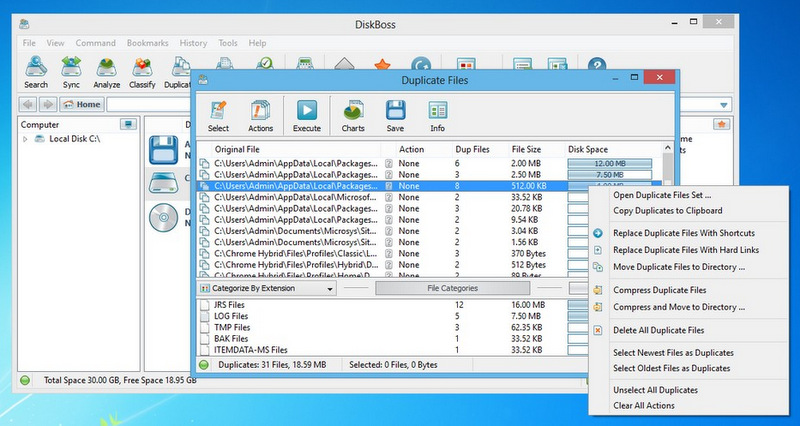The image size is (800, 426).
Task: Open the Categorize By Extension dropdown
Action: (x=267, y=288)
